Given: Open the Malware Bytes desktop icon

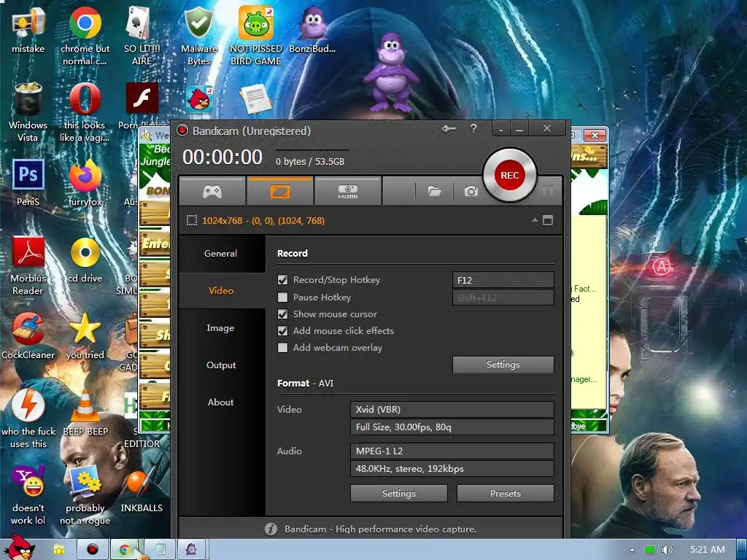Looking at the screenshot, I should [198, 36].
